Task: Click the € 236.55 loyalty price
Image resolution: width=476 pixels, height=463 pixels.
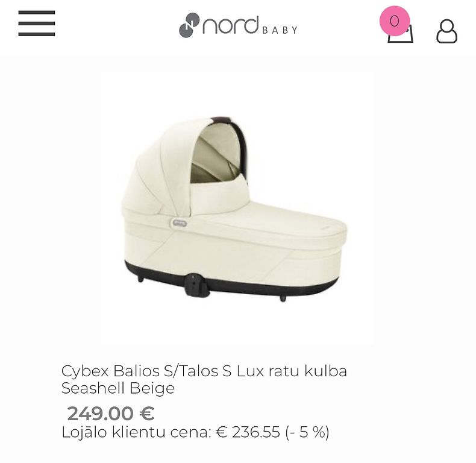Action: [248, 432]
